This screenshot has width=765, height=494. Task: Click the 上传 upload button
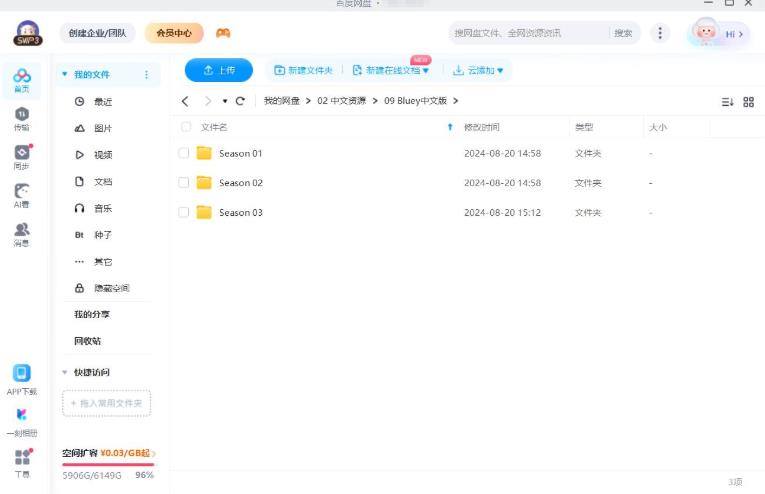[219, 70]
